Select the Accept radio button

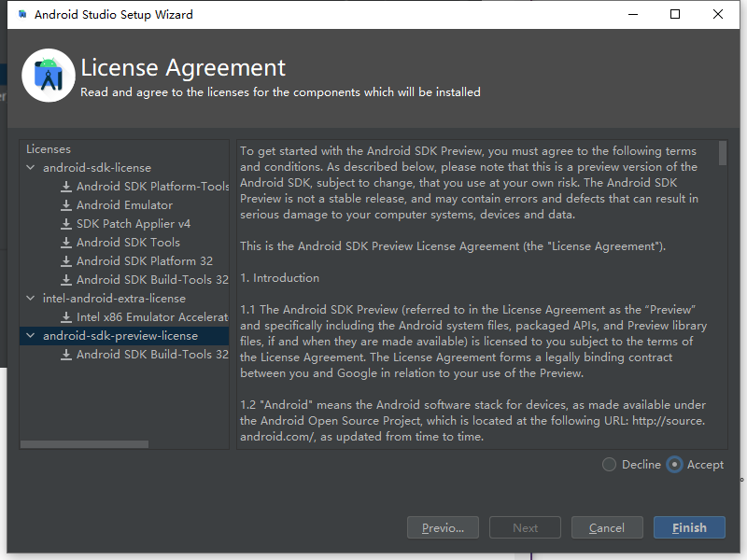[674, 465]
